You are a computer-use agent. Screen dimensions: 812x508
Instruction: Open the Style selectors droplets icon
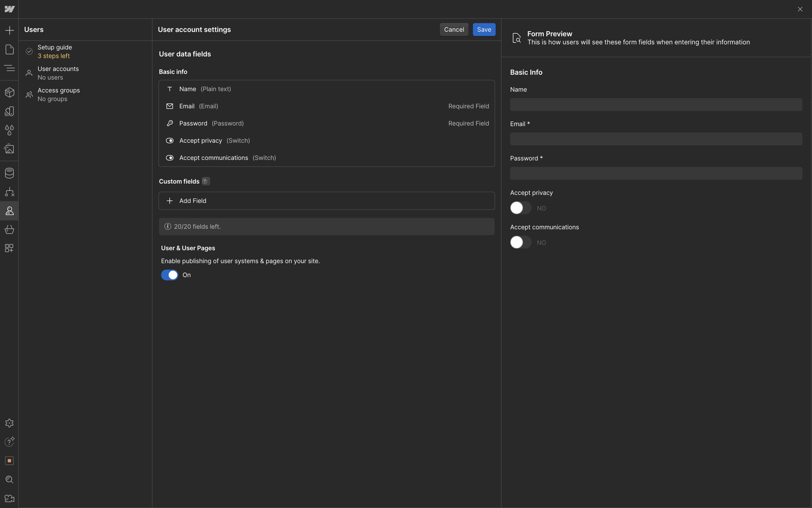click(9, 130)
